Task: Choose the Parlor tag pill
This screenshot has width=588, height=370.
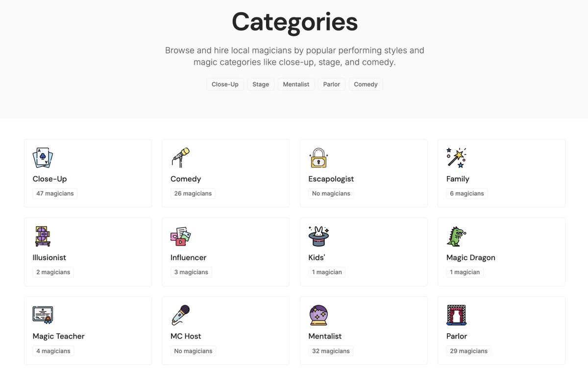Action: (332, 84)
